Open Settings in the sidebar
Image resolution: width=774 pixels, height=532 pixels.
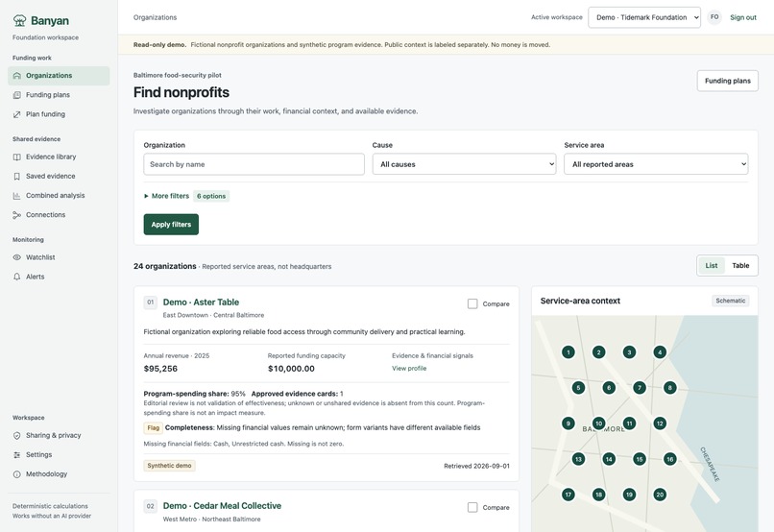pyautogui.click(x=59, y=454)
